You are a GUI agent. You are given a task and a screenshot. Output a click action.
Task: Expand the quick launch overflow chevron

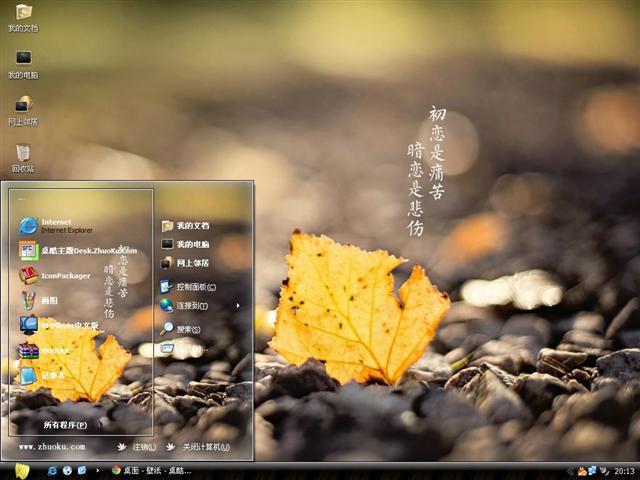click(x=97, y=470)
